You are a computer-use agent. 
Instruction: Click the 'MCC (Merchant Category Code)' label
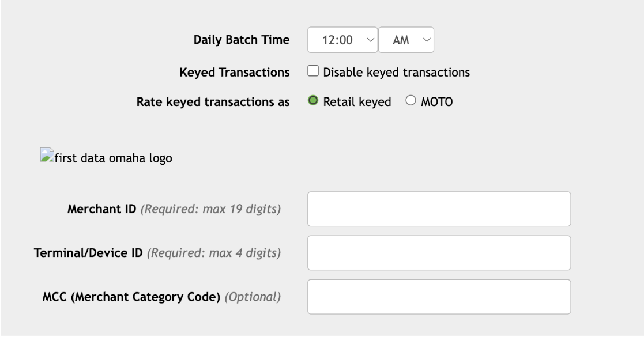pos(131,297)
